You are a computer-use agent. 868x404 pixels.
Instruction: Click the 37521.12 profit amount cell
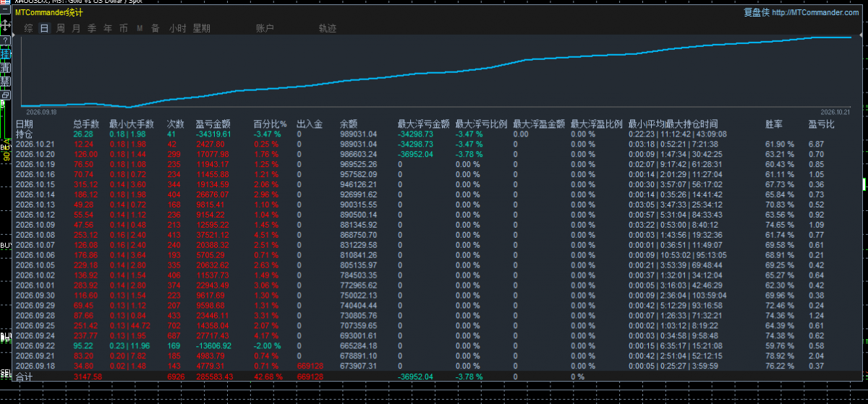click(213, 235)
